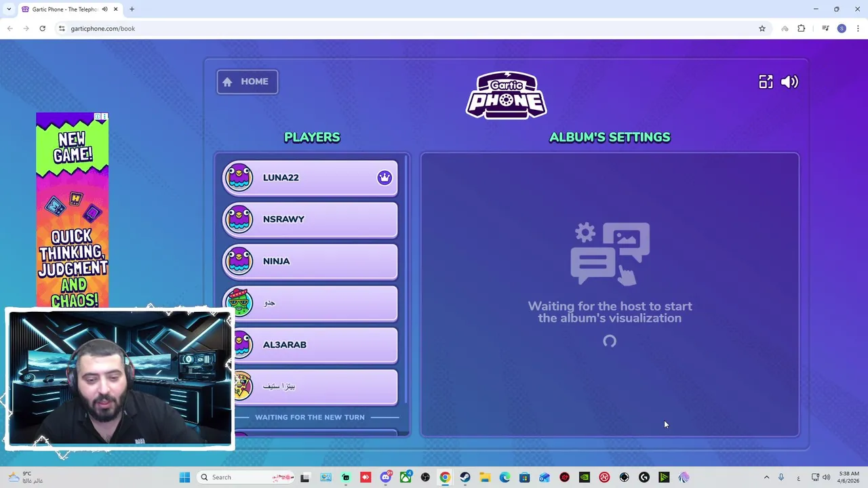Open File Explorer from the taskbar

[x=485, y=477]
